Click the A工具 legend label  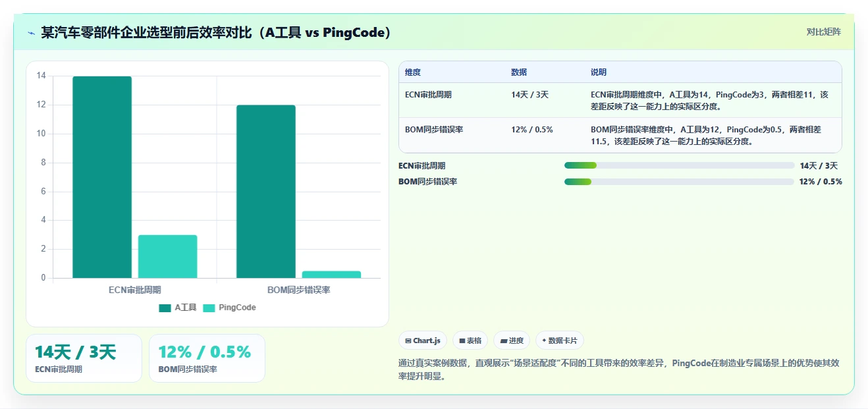click(186, 308)
